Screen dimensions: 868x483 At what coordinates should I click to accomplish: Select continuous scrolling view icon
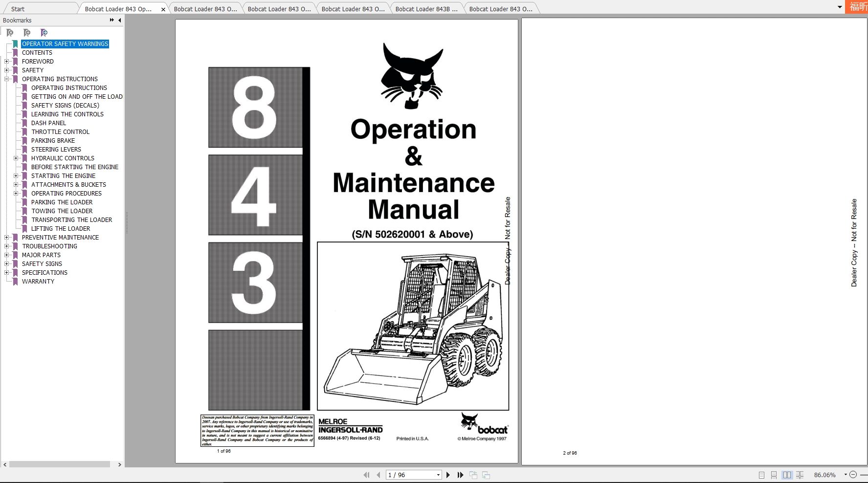(x=774, y=475)
